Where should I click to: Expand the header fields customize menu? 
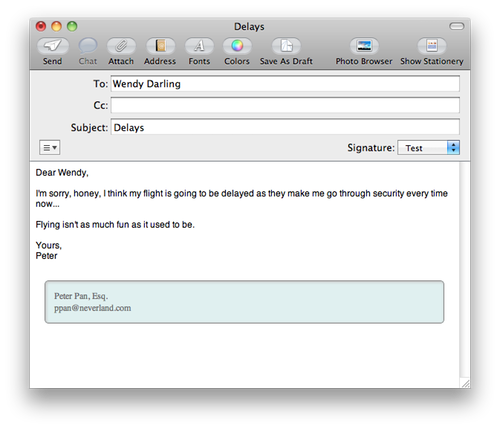pyautogui.click(x=50, y=147)
